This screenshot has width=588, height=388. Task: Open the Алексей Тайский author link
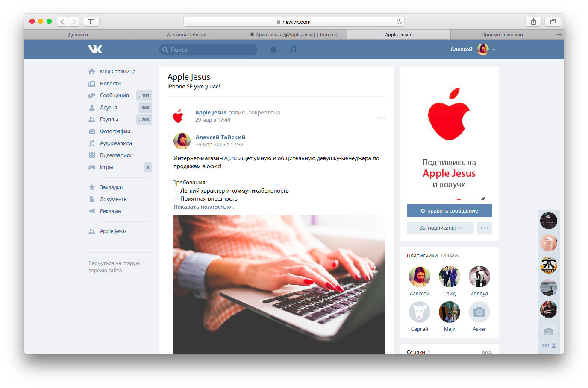click(220, 137)
